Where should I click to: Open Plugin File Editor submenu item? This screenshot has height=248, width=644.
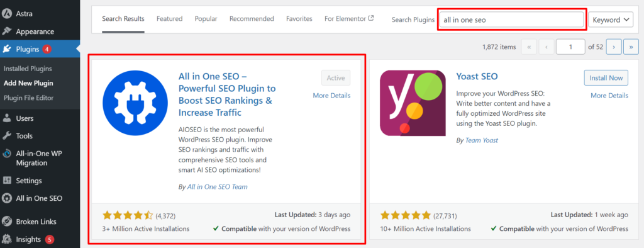coord(29,98)
